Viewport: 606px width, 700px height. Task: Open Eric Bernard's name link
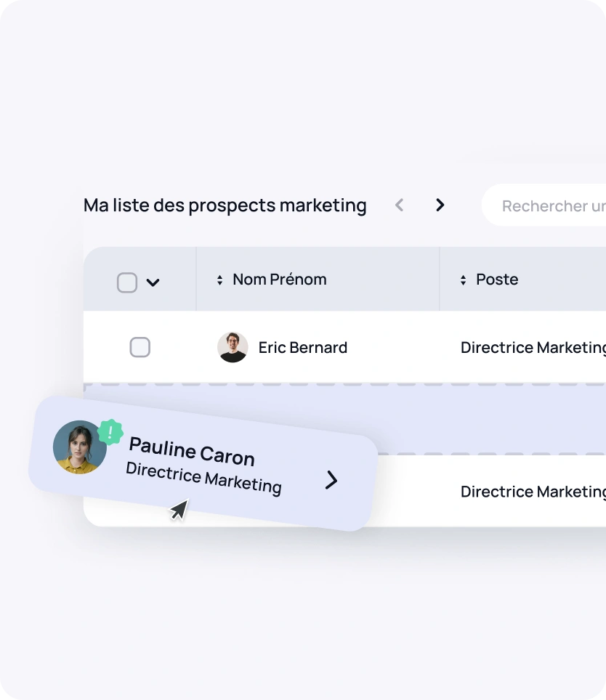pyautogui.click(x=303, y=347)
